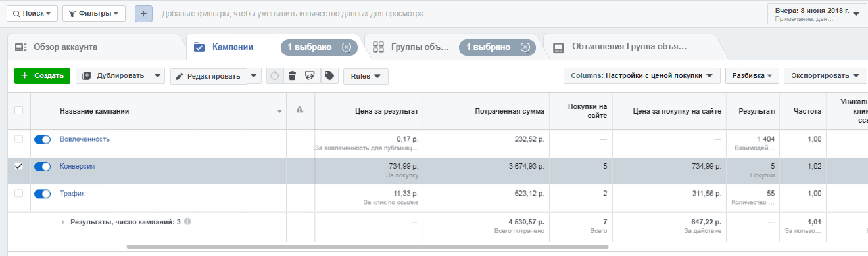Click the export/share arrow icon next to trash

(x=310, y=76)
